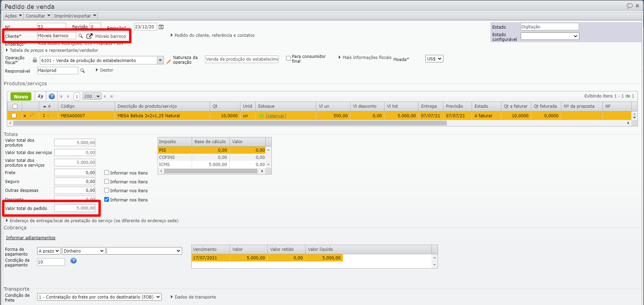Sort items by the # column arrow
This screenshot has height=305, width=644.
click(x=45, y=106)
